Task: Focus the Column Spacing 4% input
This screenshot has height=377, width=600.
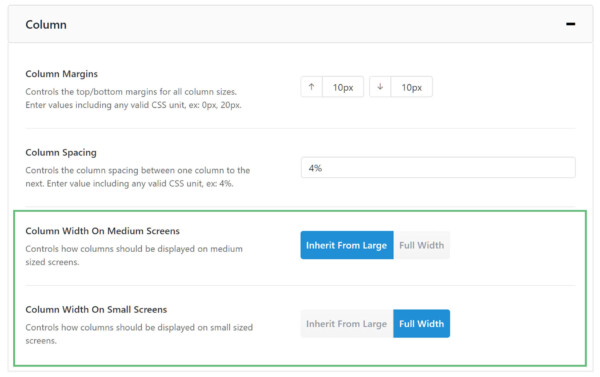Action: pos(438,168)
